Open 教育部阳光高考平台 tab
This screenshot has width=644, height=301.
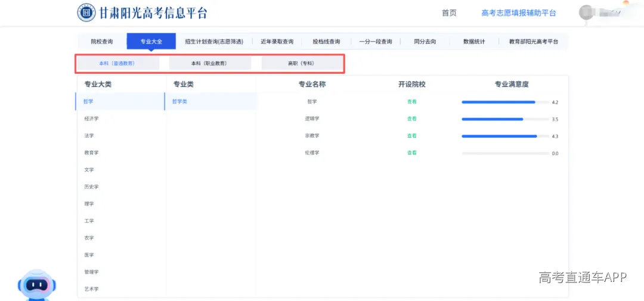[x=534, y=42]
